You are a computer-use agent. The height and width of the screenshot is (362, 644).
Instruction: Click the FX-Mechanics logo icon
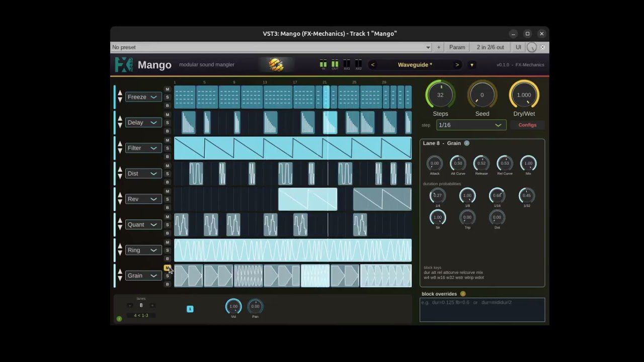(124, 64)
